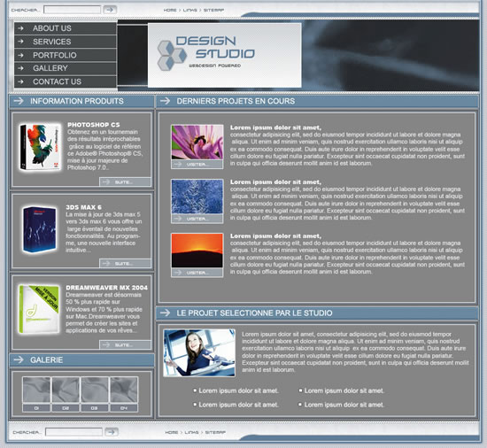
Task: Click the 3DS Max 6 title text
Action: click(x=83, y=207)
